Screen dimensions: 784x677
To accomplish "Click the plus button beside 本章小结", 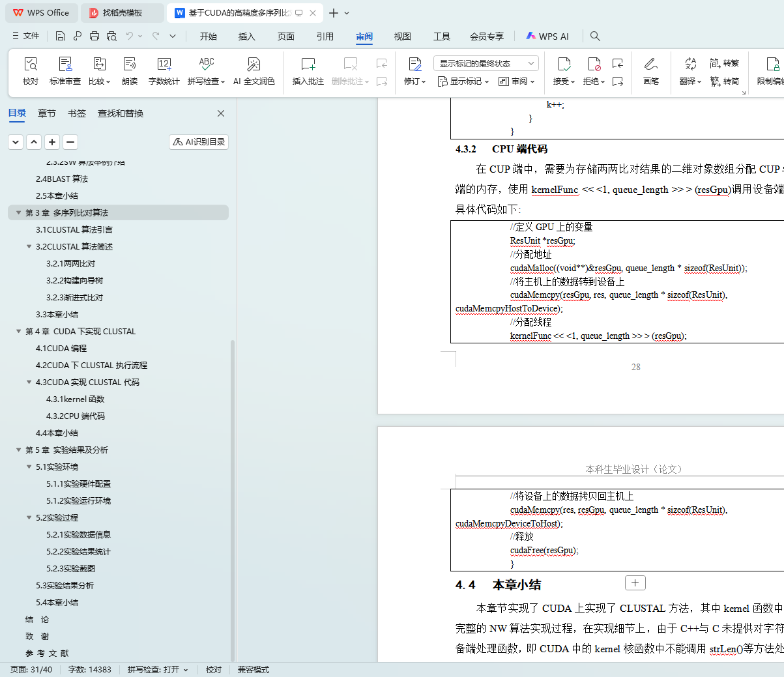I will coord(635,583).
